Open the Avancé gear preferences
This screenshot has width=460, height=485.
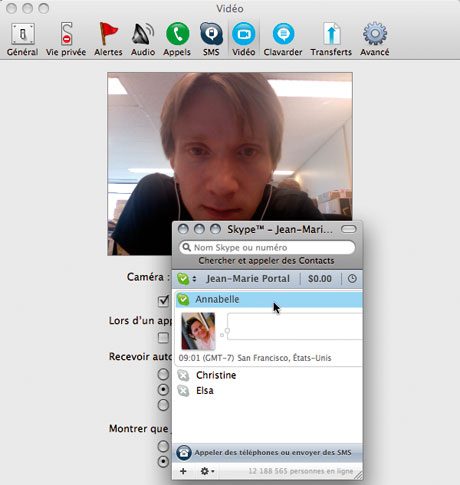tap(375, 39)
